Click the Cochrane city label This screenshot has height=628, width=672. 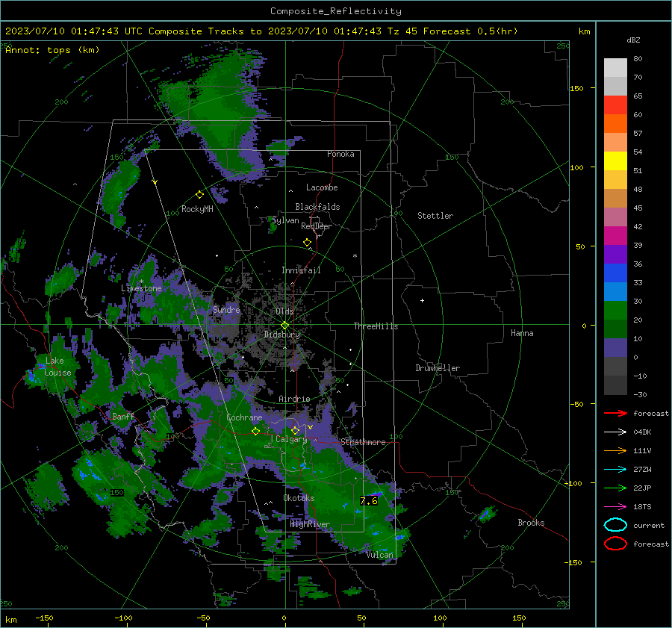[x=244, y=417]
